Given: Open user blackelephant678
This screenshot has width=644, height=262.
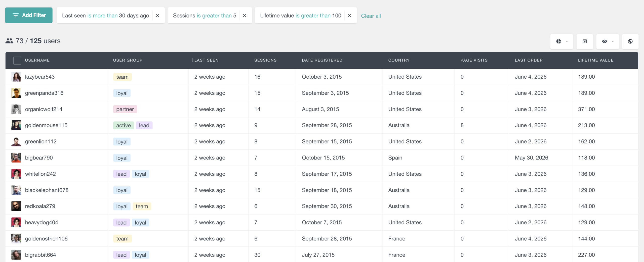Looking at the screenshot, I should pyautogui.click(x=47, y=190).
